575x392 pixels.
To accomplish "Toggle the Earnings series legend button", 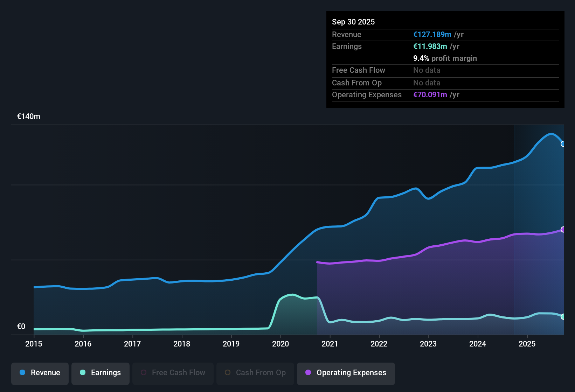I will point(101,373).
